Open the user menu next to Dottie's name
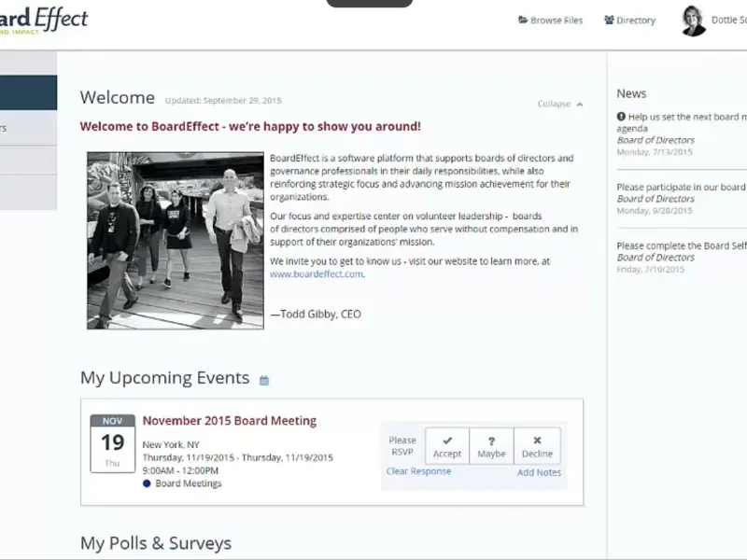The width and height of the screenshot is (747, 560). tap(730, 21)
